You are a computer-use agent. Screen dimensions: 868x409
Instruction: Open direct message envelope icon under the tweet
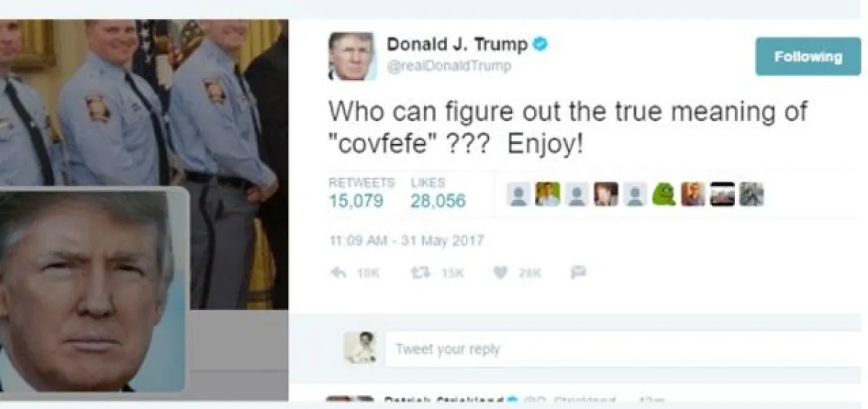click(578, 273)
